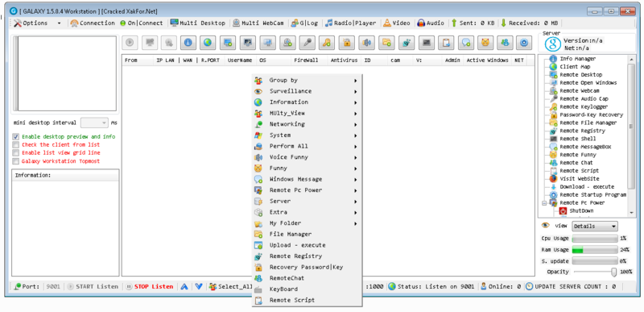This screenshot has width=644, height=312.
Task: Click the padlock password recovery toolbar icon
Action: pos(347,42)
